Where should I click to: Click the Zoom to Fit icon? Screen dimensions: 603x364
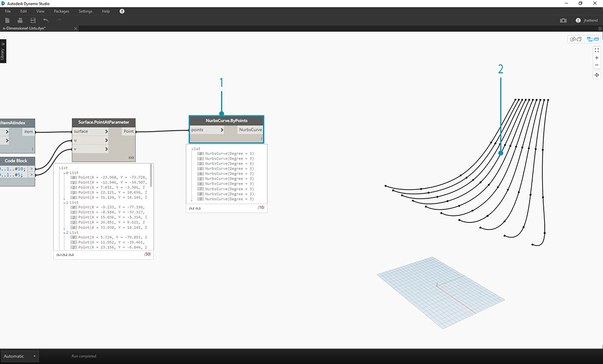tap(596, 50)
